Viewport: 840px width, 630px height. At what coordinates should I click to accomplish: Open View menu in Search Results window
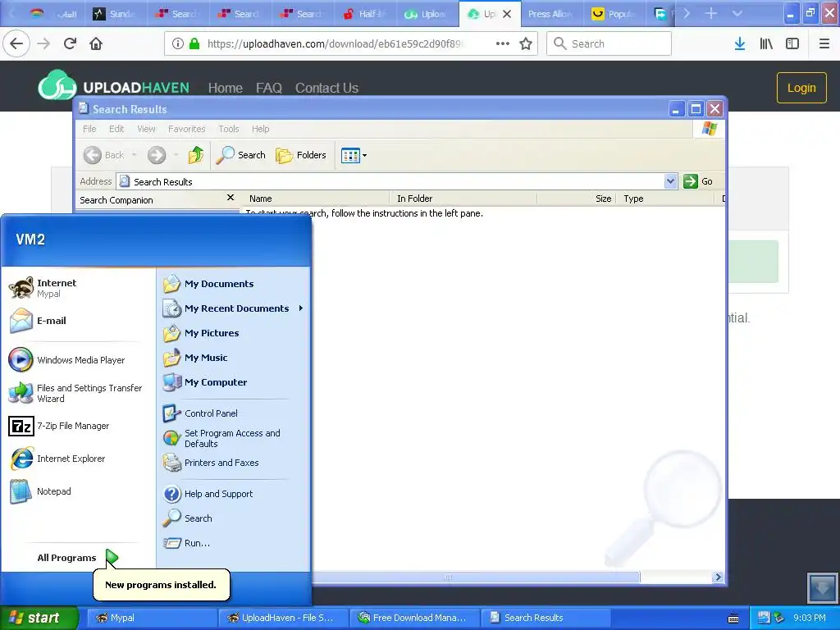click(146, 129)
